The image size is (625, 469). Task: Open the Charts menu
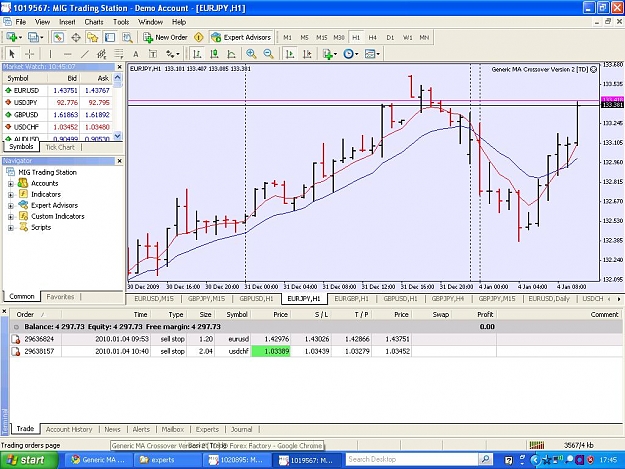94,22
